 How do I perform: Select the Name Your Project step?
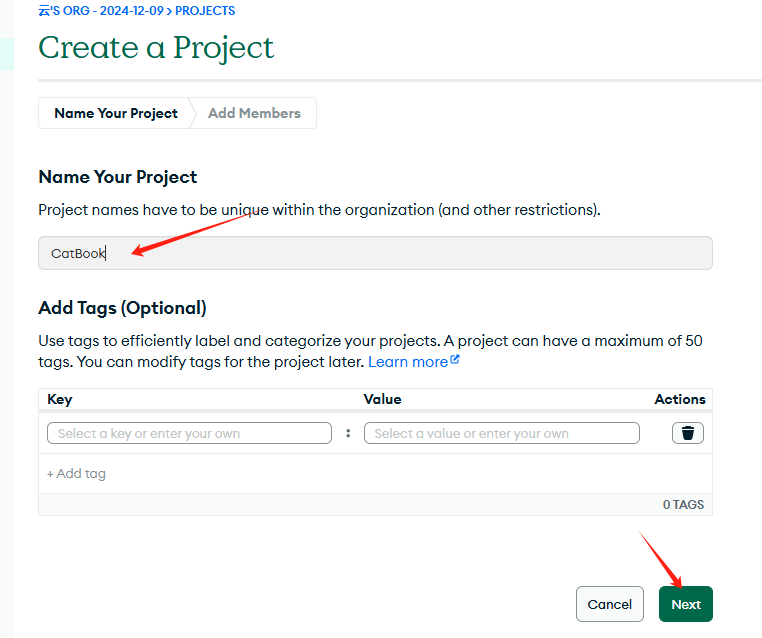pyautogui.click(x=116, y=113)
